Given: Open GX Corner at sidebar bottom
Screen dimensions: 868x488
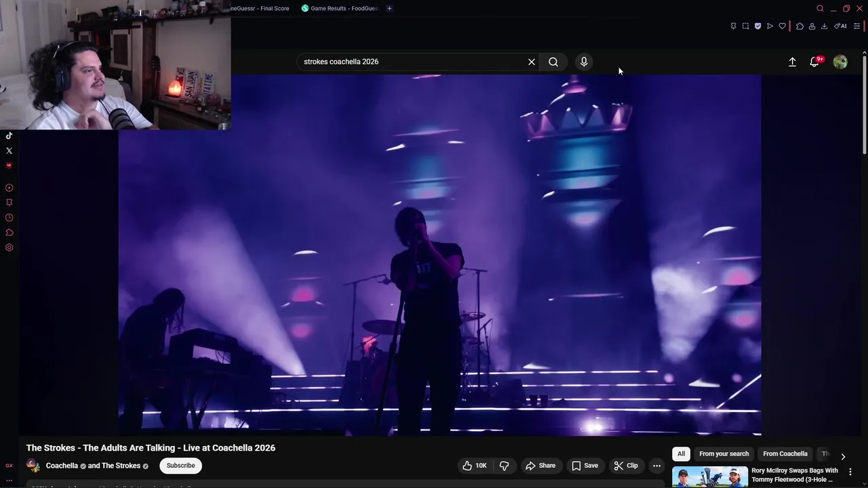Looking at the screenshot, I should pos(9,466).
